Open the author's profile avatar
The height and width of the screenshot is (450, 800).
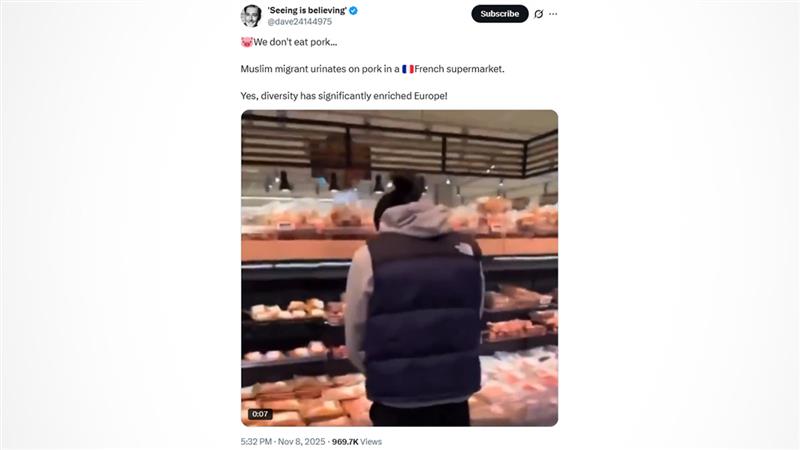point(251,16)
